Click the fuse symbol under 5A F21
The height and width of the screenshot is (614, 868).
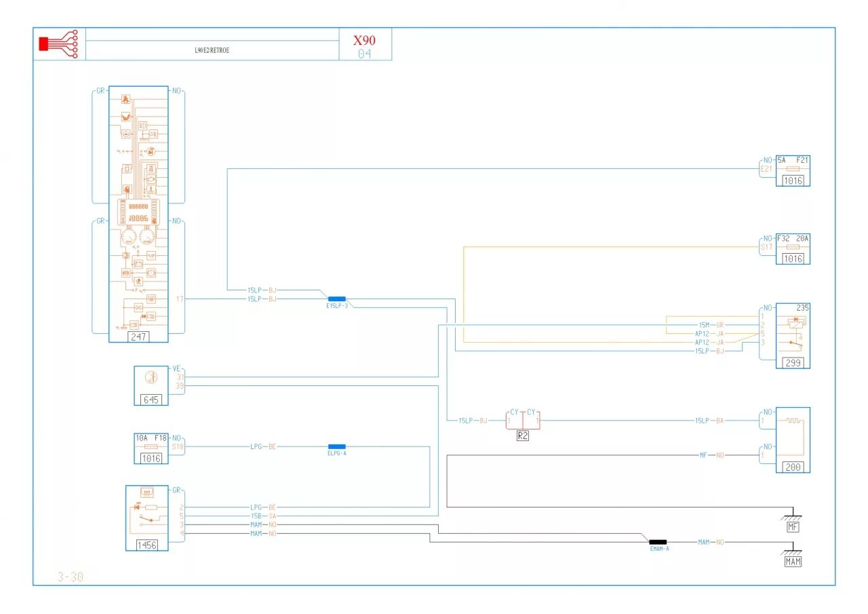pos(793,169)
